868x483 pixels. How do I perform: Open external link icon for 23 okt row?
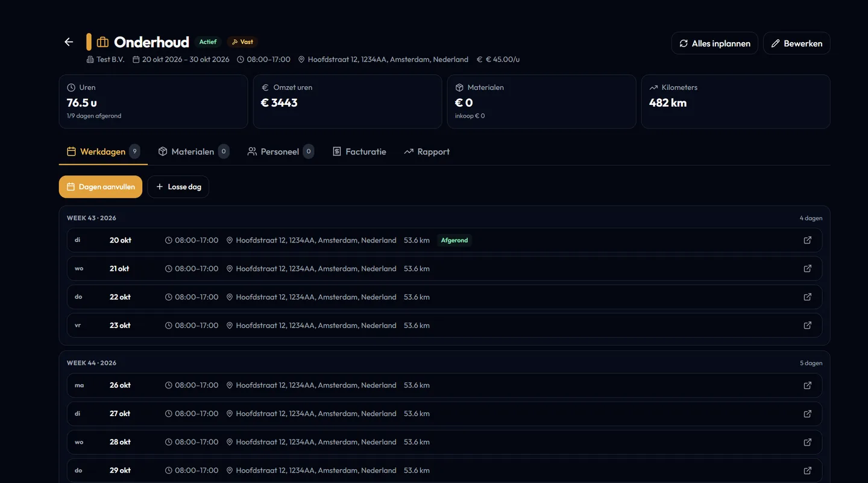[x=808, y=325]
